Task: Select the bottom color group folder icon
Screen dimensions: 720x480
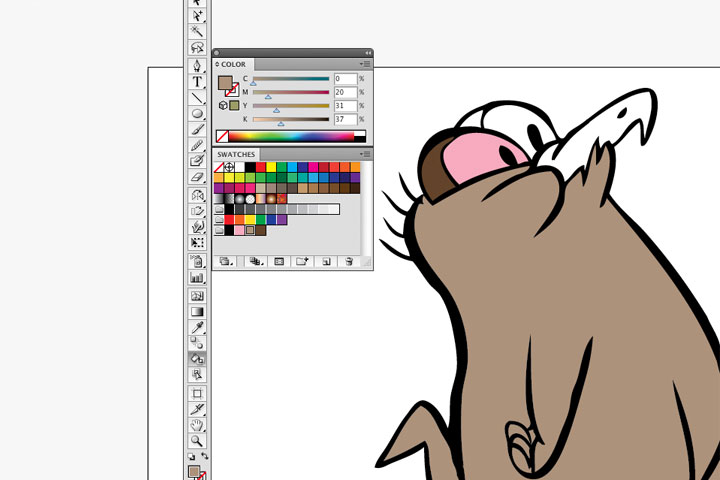Action: tap(219, 230)
